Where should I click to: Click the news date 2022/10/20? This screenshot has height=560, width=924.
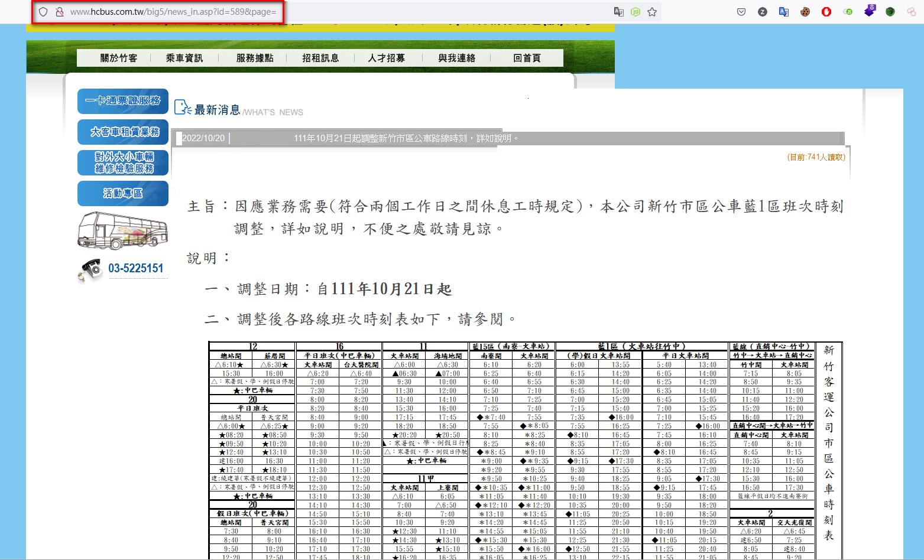pos(203,138)
